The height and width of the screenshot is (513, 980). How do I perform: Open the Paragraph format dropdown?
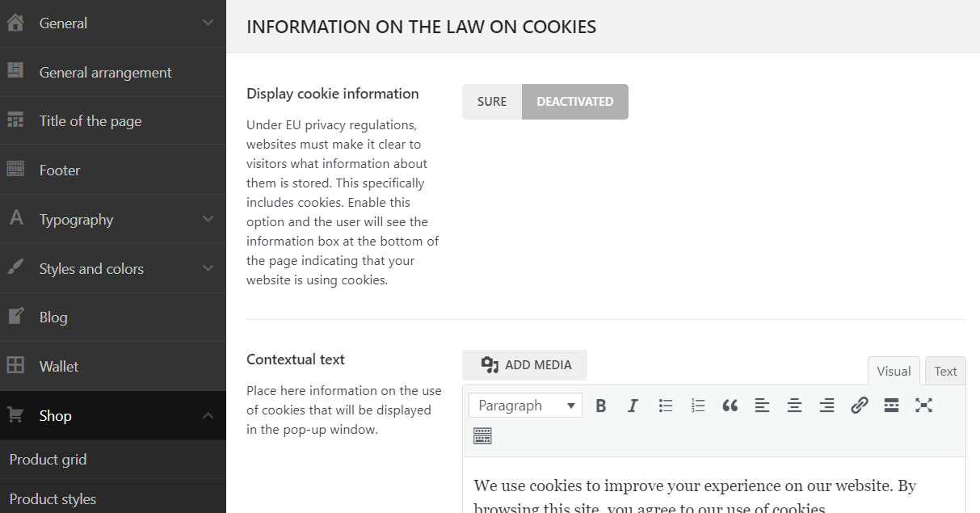pyautogui.click(x=525, y=406)
